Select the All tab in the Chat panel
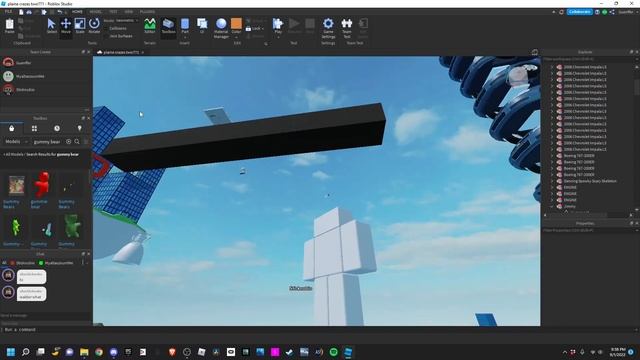Viewport: 640px width, 360px height. [x=4, y=263]
